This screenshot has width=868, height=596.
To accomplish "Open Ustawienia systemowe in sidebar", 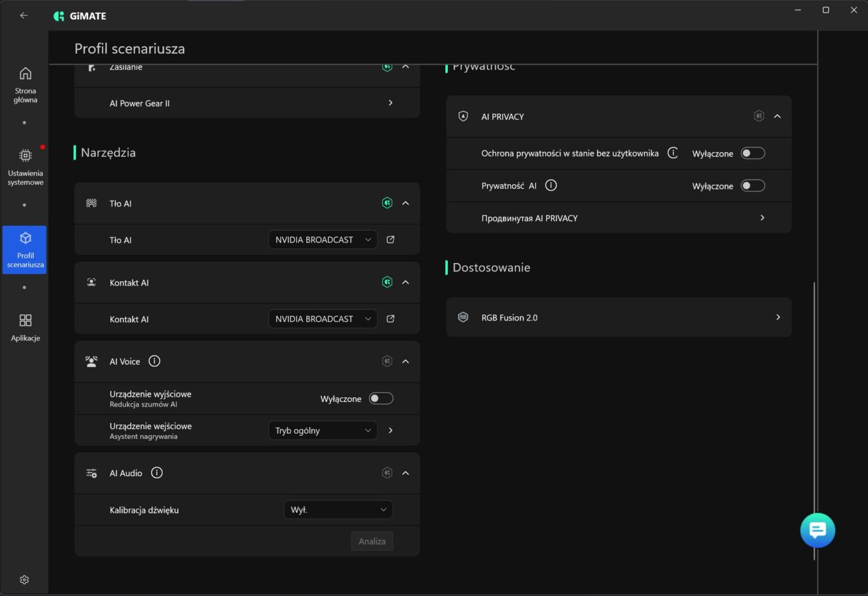I will click(x=25, y=167).
